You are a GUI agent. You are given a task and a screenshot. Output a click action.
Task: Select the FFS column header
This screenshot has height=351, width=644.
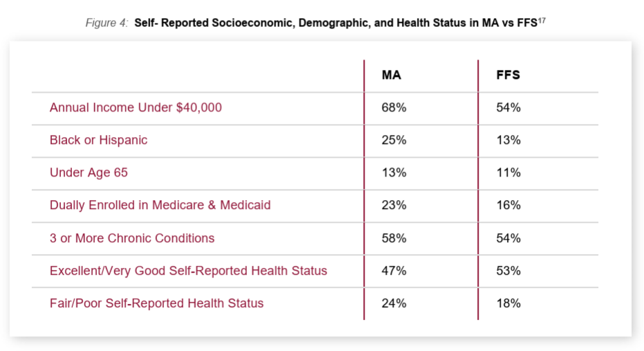508,75
